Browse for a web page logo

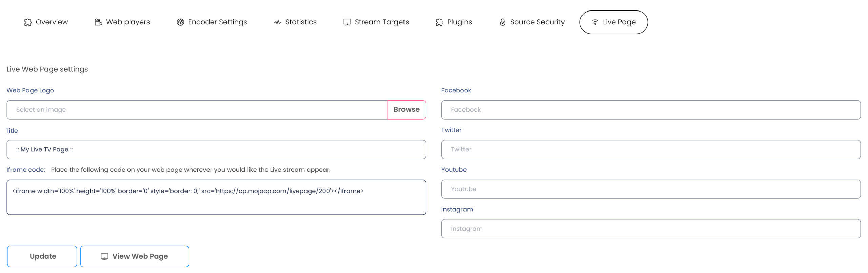click(406, 110)
